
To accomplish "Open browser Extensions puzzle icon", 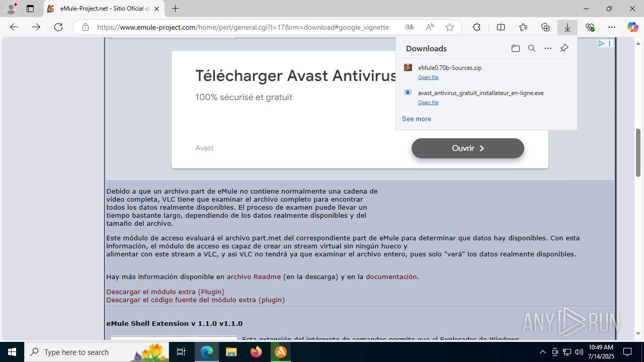I will pyautogui.click(x=476, y=27).
